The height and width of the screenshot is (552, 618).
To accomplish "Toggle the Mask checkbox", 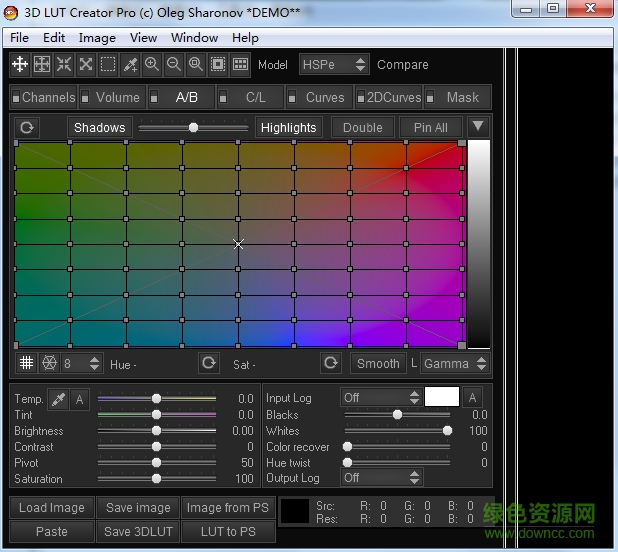I will pos(430,98).
